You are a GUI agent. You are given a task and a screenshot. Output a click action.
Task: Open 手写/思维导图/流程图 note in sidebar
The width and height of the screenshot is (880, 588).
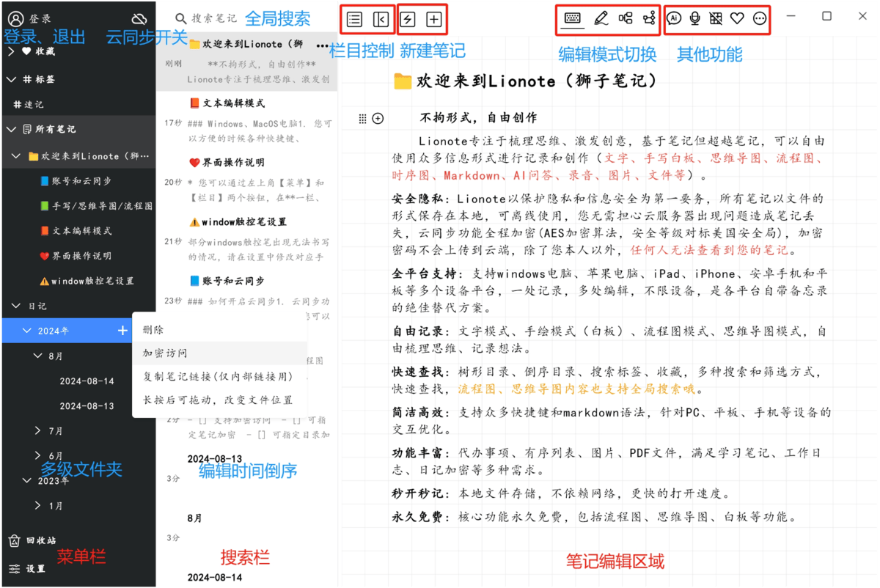pyautogui.click(x=96, y=206)
